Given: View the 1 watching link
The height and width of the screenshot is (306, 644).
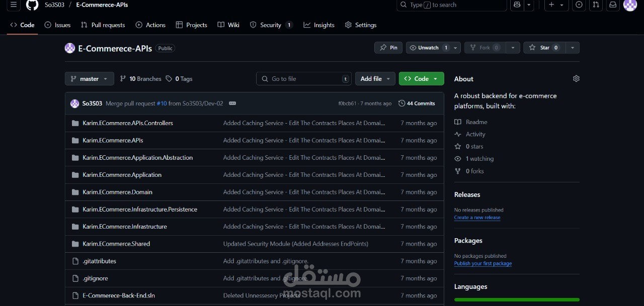Looking at the screenshot, I should [474, 159].
